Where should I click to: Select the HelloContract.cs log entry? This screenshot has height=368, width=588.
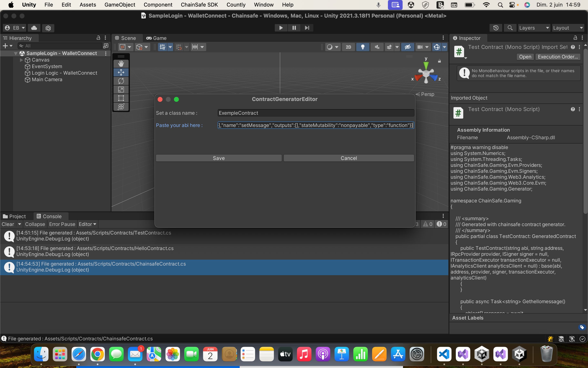[x=224, y=251]
